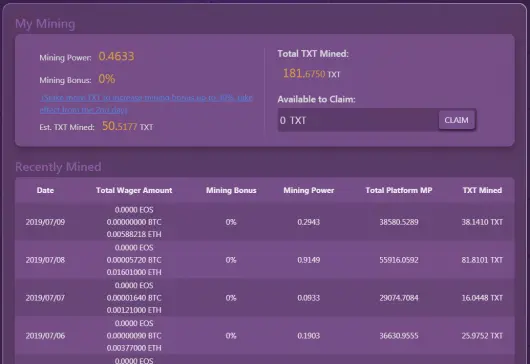Select the Est. TXT Mined value 50.5177 TXT
The height and width of the screenshot is (364, 530).
[127, 126]
